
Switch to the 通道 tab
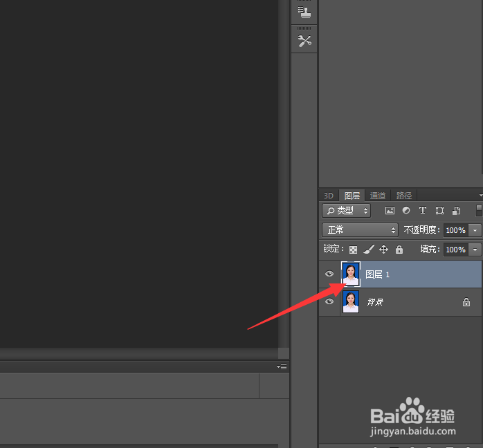click(378, 196)
